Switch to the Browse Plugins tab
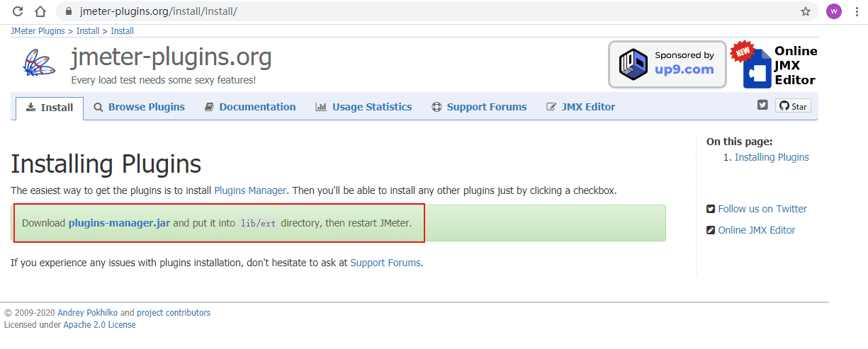This screenshot has width=868, height=349. coord(139,107)
